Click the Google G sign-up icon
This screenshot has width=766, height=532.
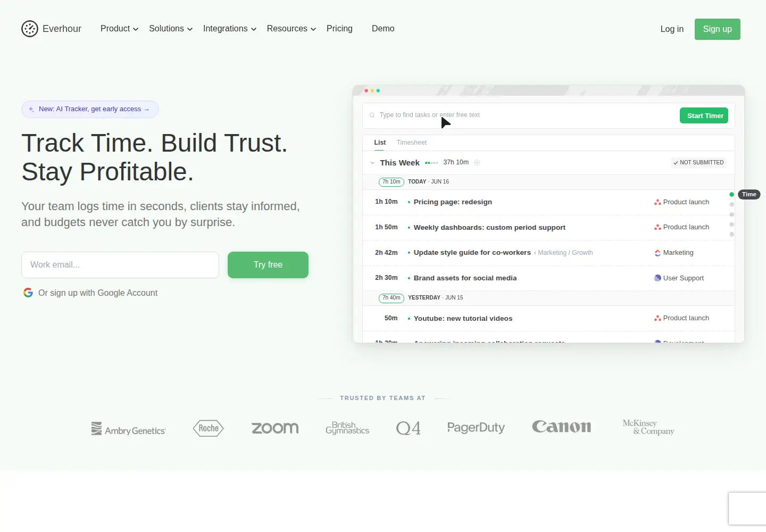click(x=28, y=293)
